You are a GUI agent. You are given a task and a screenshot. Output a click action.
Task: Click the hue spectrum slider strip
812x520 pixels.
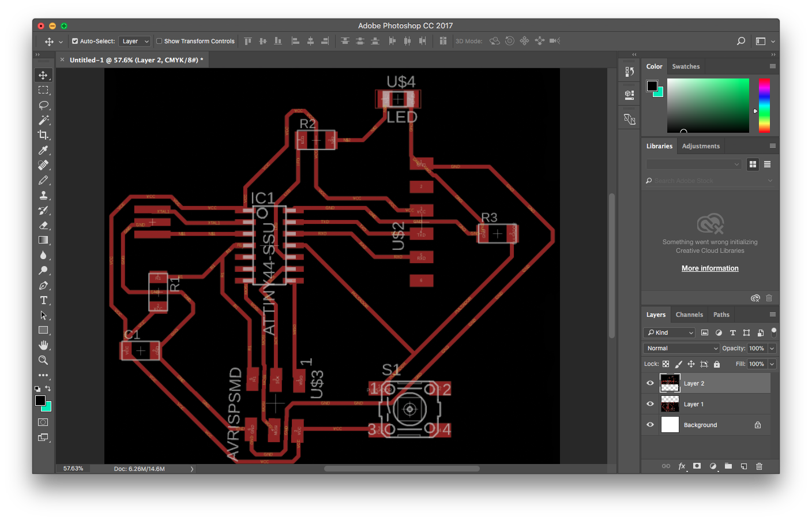point(764,105)
